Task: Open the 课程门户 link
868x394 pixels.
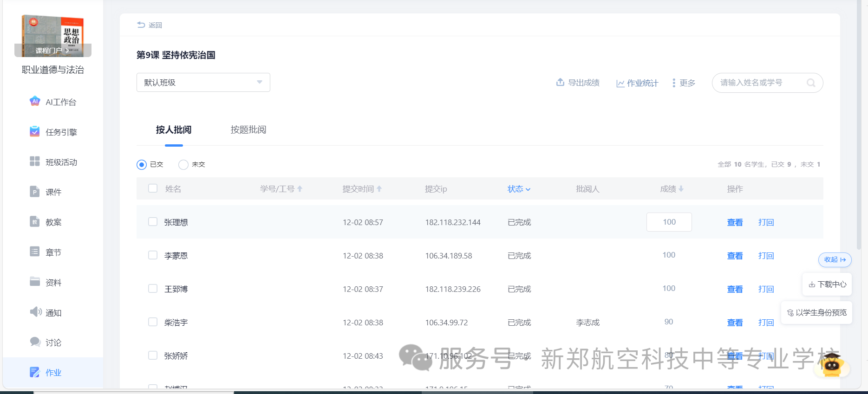Action: pyautogui.click(x=52, y=50)
